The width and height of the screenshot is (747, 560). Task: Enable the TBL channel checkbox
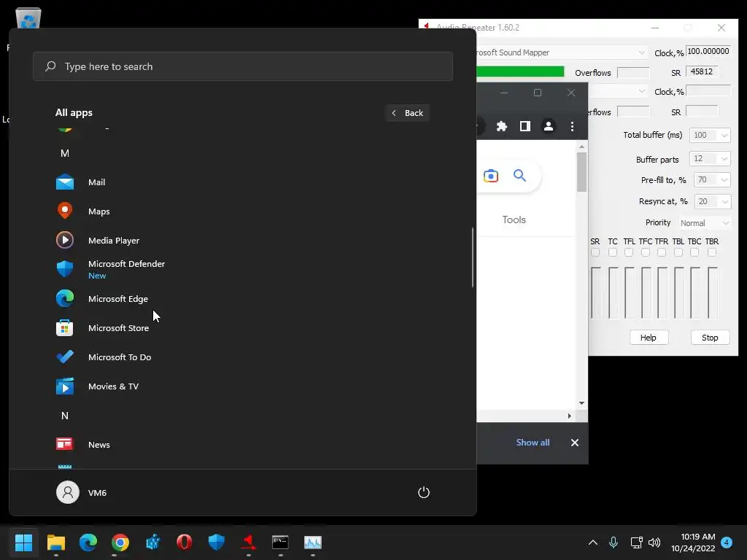[678, 252]
